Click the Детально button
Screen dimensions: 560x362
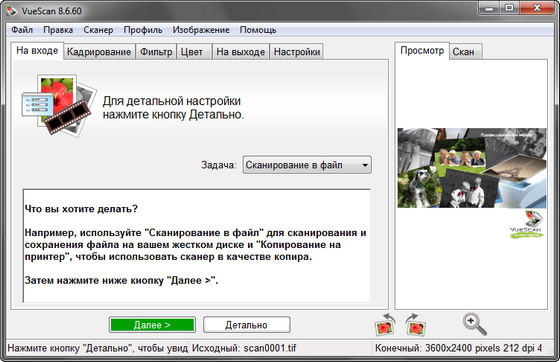click(x=246, y=325)
